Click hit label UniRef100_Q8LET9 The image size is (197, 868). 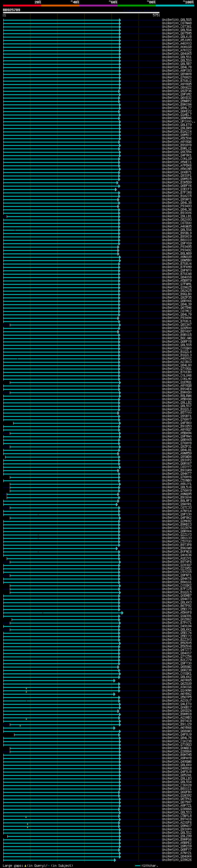[x=177, y=125]
